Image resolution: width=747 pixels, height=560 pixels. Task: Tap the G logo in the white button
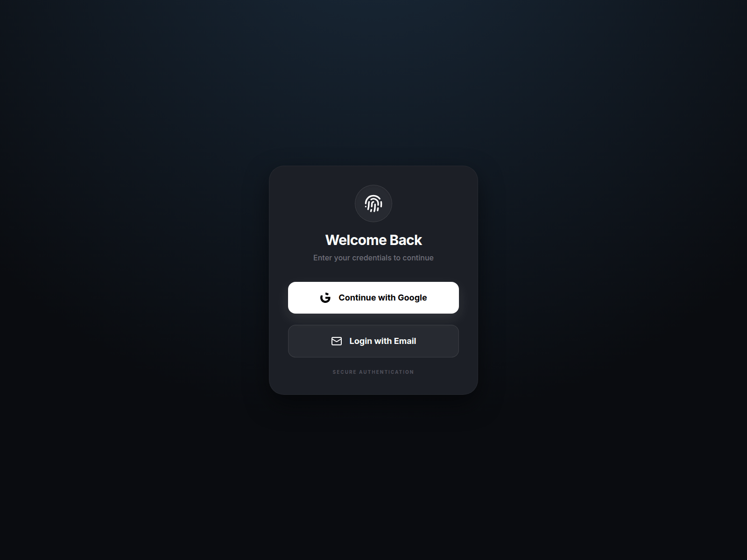click(325, 298)
